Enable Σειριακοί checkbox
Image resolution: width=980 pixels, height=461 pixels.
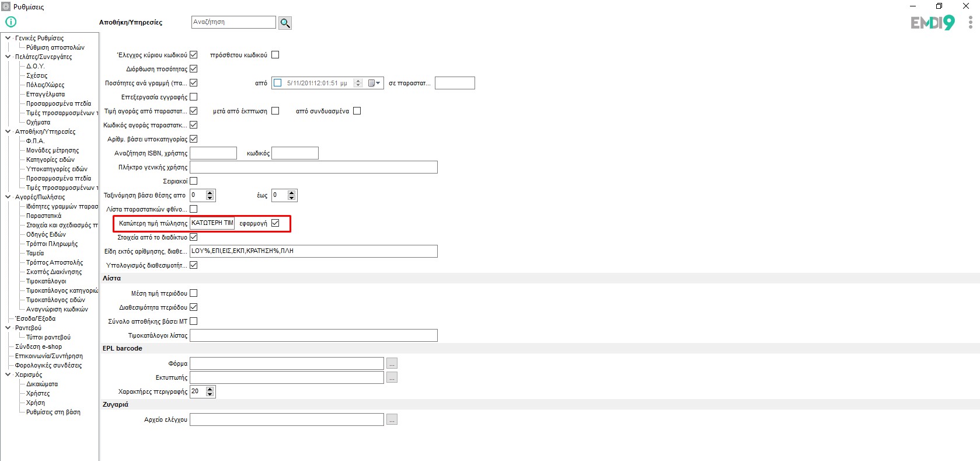click(x=194, y=181)
